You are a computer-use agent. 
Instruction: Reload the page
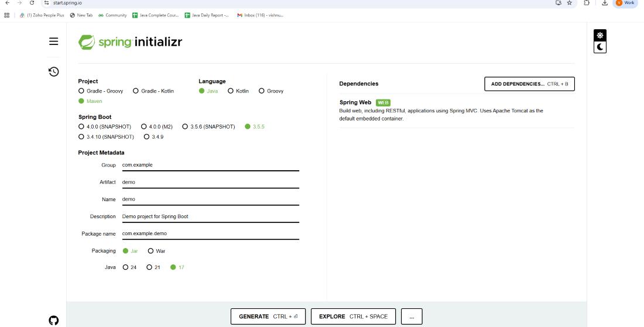click(32, 3)
